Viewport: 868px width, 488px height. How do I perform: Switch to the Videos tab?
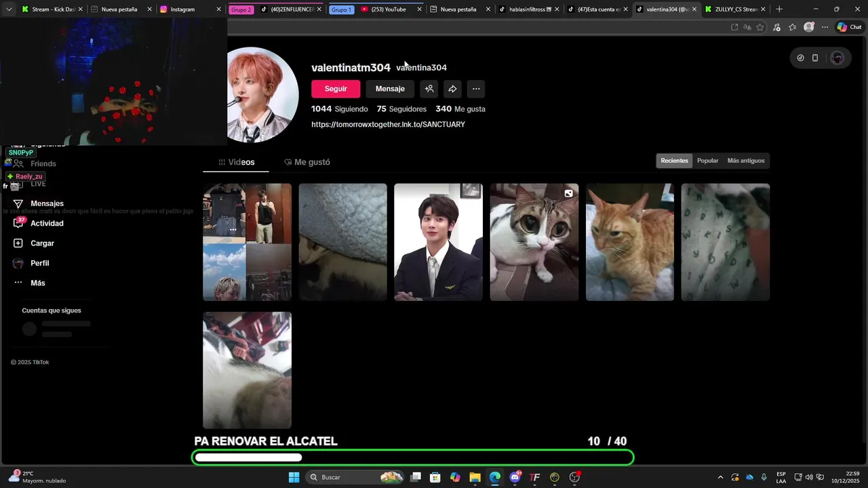[236, 162]
